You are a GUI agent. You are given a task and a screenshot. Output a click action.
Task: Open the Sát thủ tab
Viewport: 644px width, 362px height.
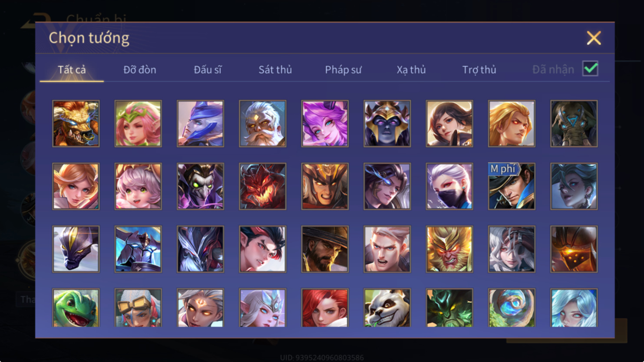[275, 69]
